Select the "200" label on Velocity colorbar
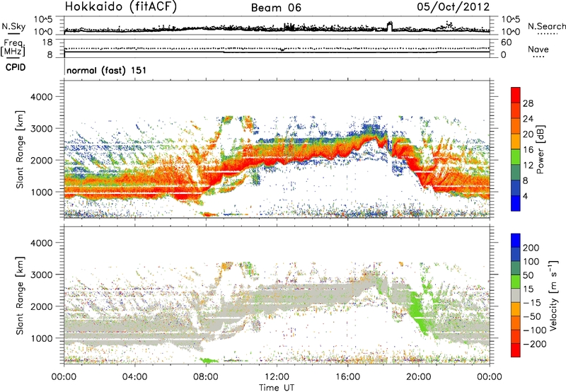This screenshot has height=392, width=566. (531, 248)
